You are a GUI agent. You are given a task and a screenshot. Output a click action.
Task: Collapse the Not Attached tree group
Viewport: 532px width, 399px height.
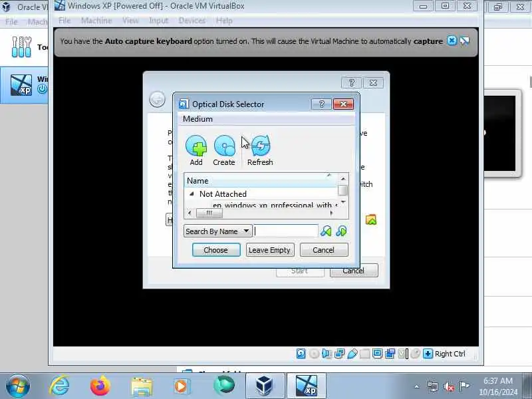coord(192,194)
